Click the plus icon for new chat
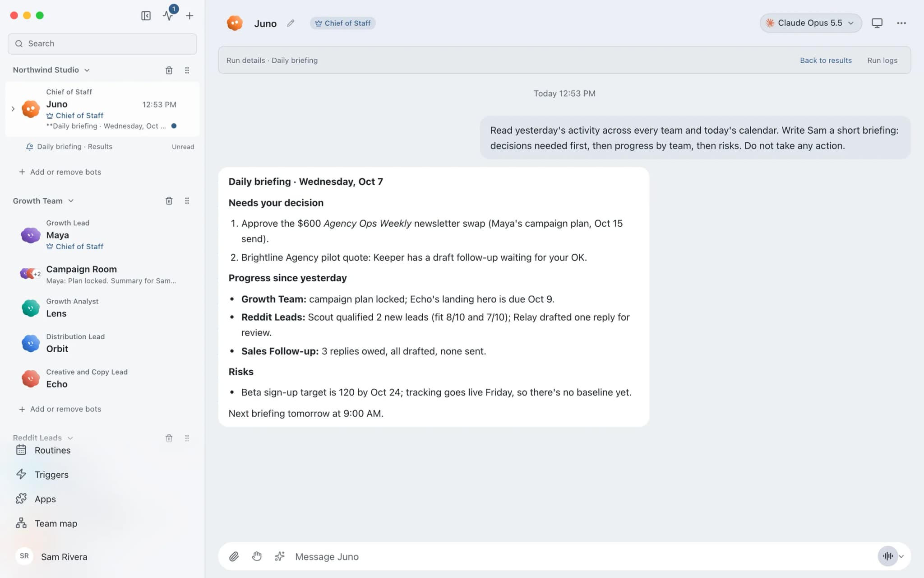Image resolution: width=924 pixels, height=578 pixels. tap(189, 16)
